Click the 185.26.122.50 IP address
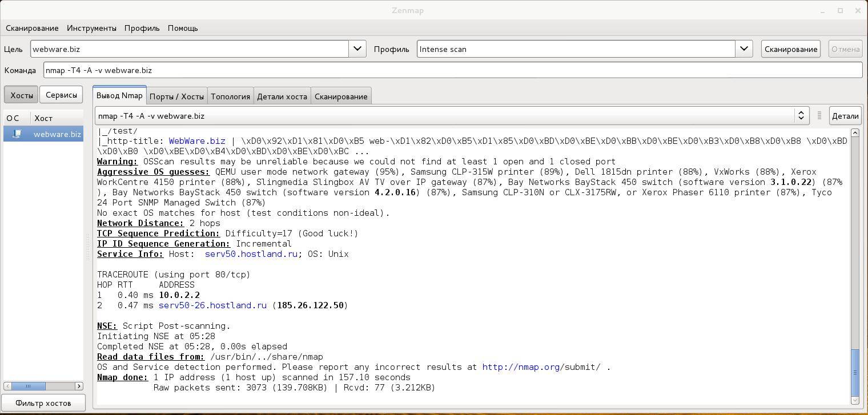Viewport: 868px width, 415px height. coord(311,305)
